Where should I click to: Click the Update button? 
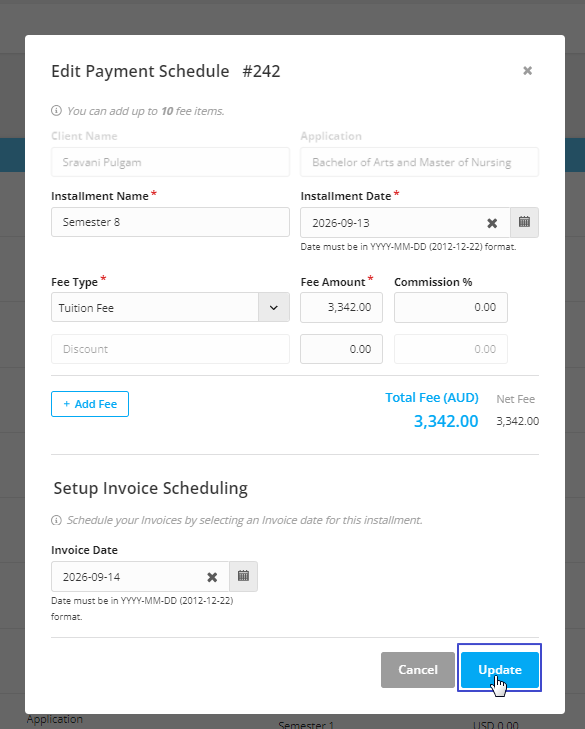click(x=500, y=669)
